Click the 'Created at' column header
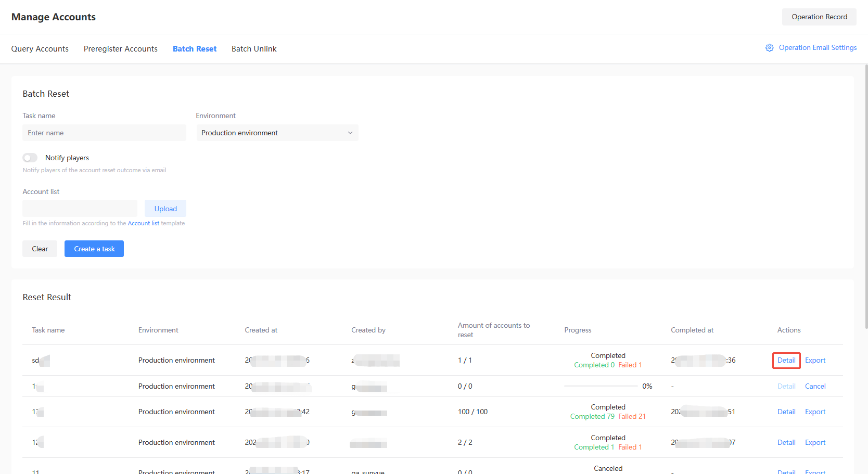The width and height of the screenshot is (868, 474). 261,330
